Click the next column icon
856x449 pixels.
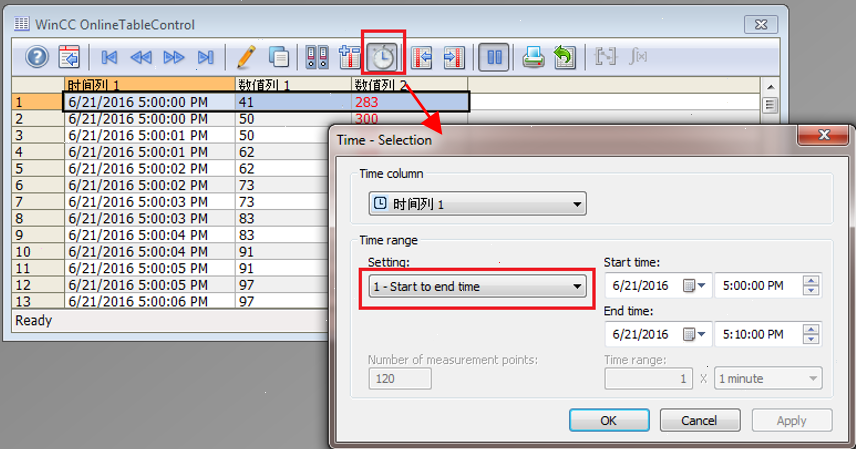point(454,57)
